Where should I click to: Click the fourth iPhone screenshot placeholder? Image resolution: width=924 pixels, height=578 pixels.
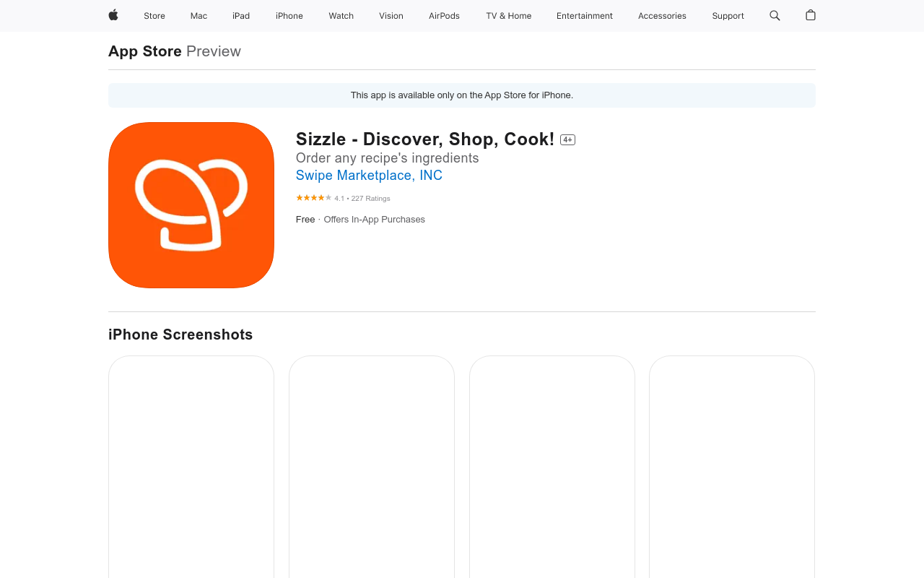[732, 467]
